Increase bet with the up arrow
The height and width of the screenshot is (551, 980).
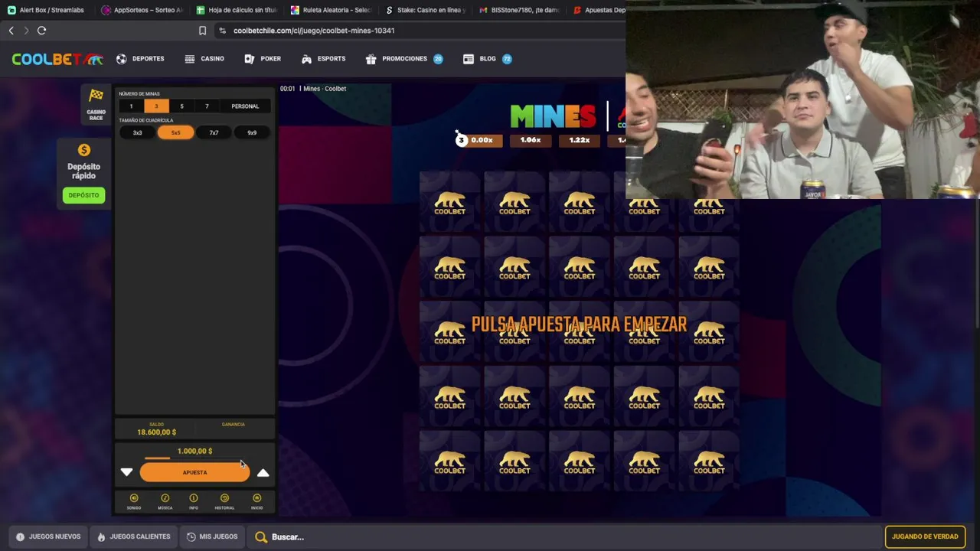(x=263, y=473)
